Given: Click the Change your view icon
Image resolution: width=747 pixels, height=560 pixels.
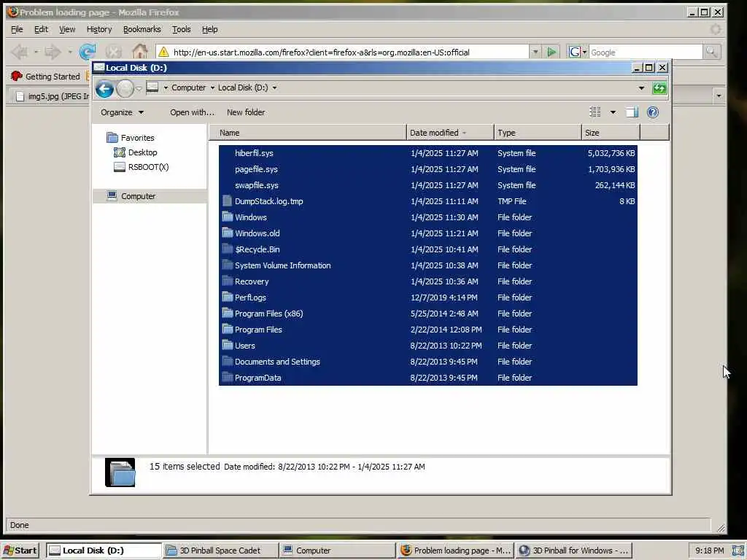Looking at the screenshot, I should click(595, 112).
